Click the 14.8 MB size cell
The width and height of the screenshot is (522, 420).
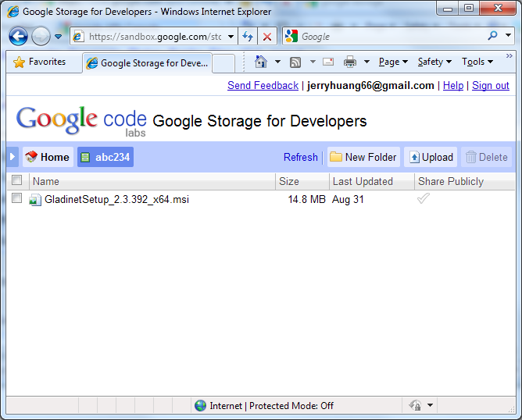pyautogui.click(x=306, y=199)
